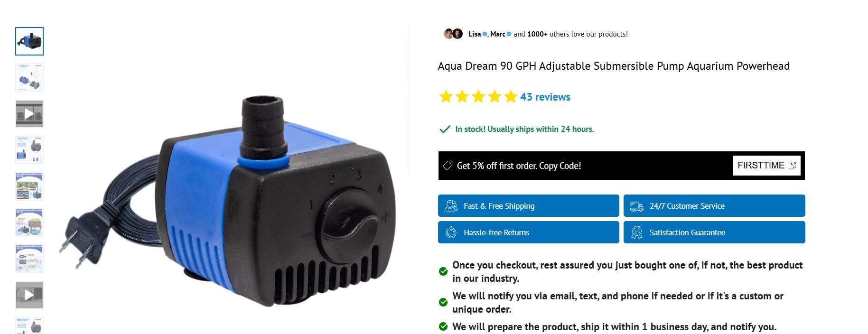868x334 pixels.
Task: Click the Satisfaction Guarantee badge
Action: click(x=714, y=232)
